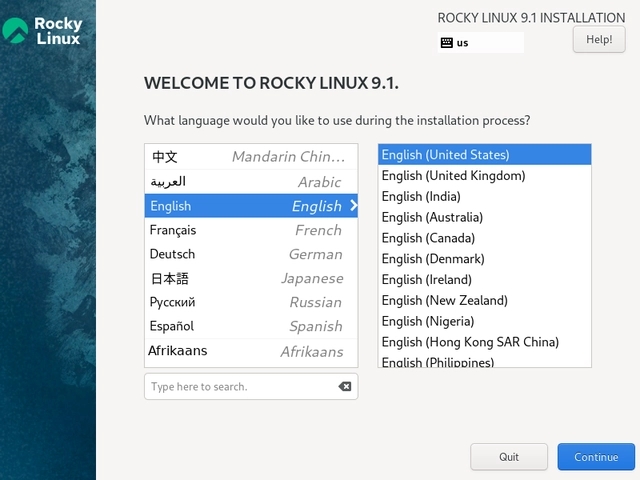Select English (Hong Kong SAR China) locale
The image size is (640, 480).
pyautogui.click(x=470, y=342)
